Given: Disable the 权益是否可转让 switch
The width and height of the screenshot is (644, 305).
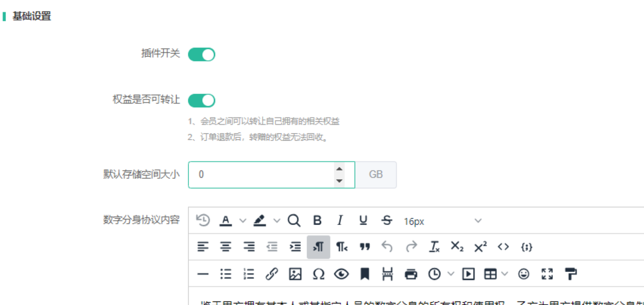Looking at the screenshot, I should [201, 100].
